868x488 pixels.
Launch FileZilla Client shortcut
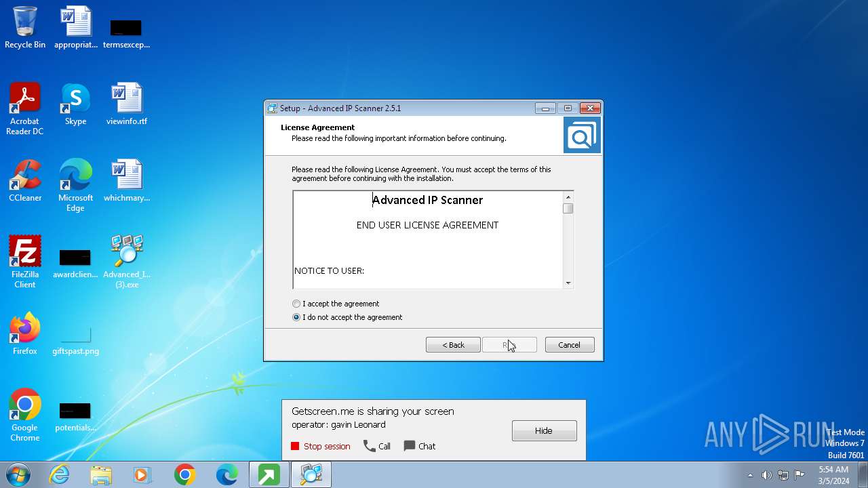[25, 262]
